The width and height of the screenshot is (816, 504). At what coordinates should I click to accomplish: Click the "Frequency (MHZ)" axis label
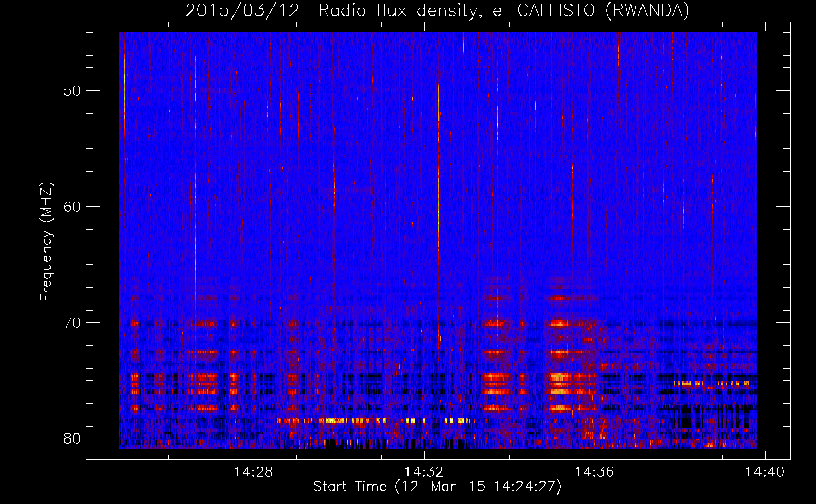[x=46, y=242]
